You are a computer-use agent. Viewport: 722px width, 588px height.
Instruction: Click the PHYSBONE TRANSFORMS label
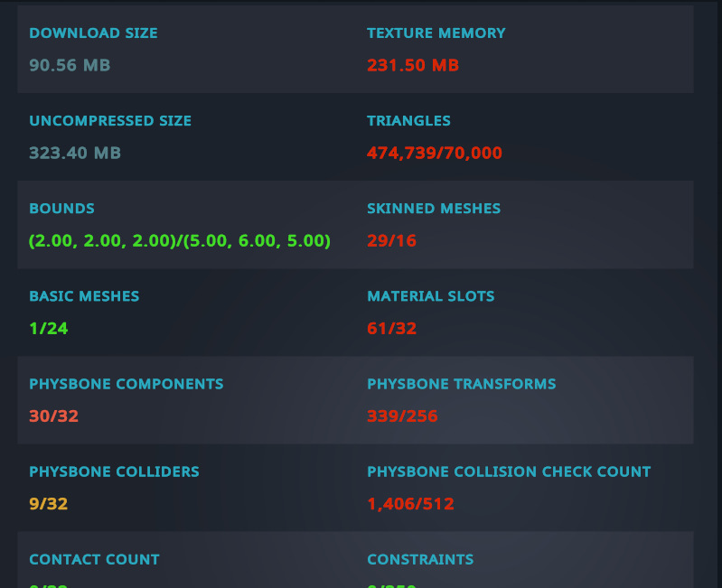462,384
